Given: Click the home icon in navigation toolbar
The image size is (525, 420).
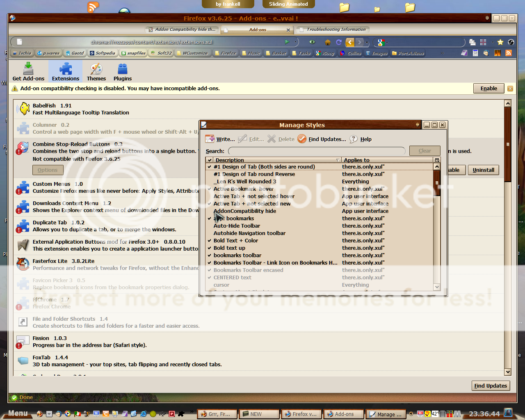Looking at the screenshot, I should 328,42.
